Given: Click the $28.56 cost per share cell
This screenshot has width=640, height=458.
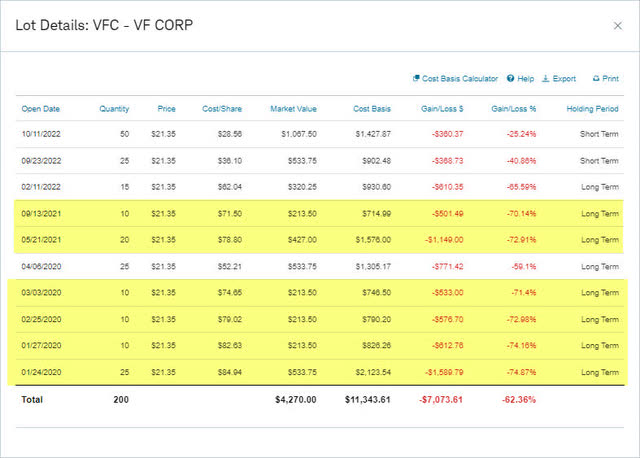Looking at the screenshot, I should 229,134.
